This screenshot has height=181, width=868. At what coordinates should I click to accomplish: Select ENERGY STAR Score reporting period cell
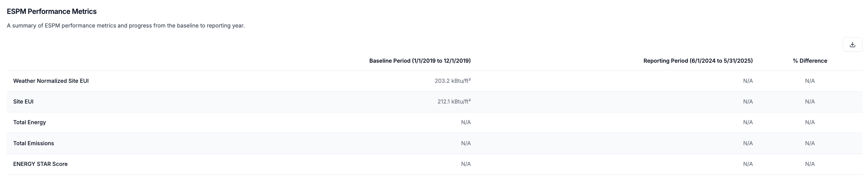pyautogui.click(x=748, y=164)
